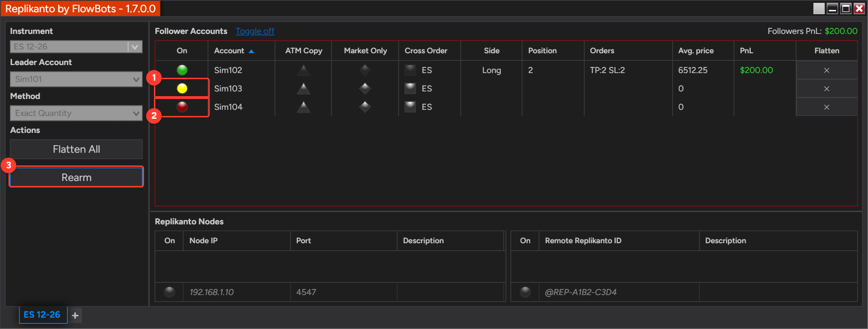
Task: Select the Sim104 account name
Action: coord(228,107)
